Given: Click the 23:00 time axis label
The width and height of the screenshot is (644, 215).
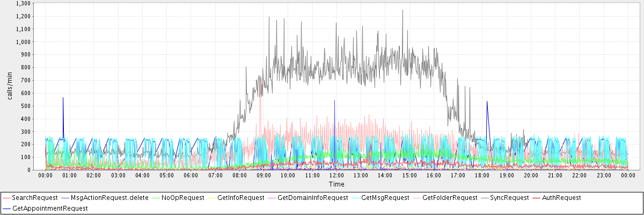Looking at the screenshot, I should tap(604, 175).
